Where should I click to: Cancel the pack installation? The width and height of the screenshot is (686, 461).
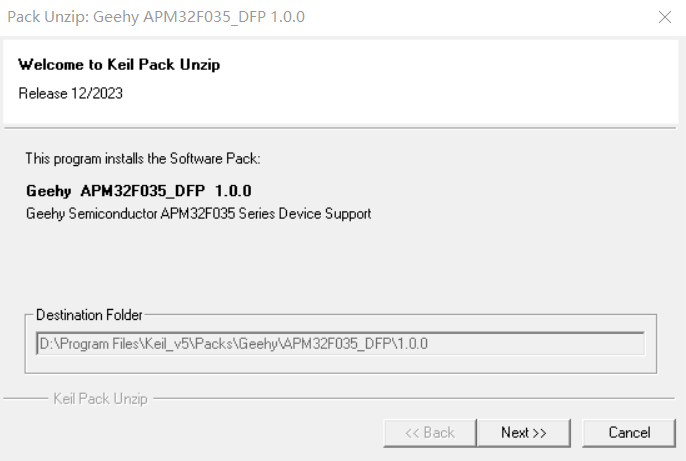629,432
